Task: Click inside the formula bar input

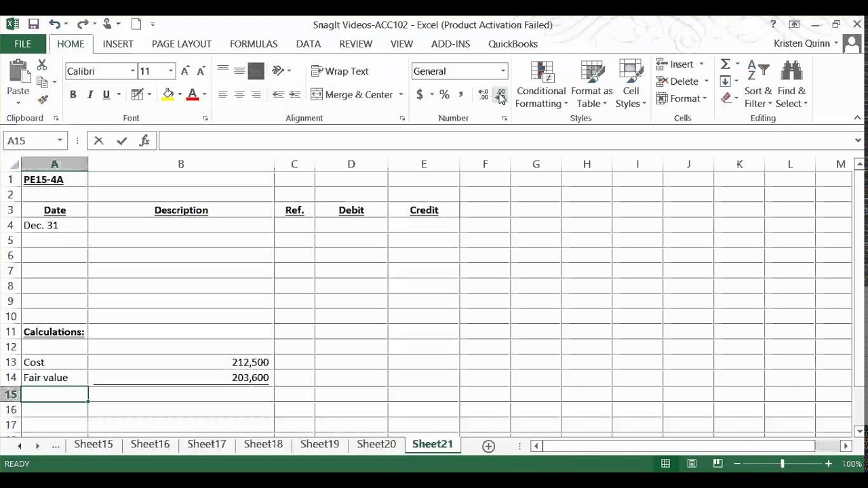Action: tap(506, 140)
